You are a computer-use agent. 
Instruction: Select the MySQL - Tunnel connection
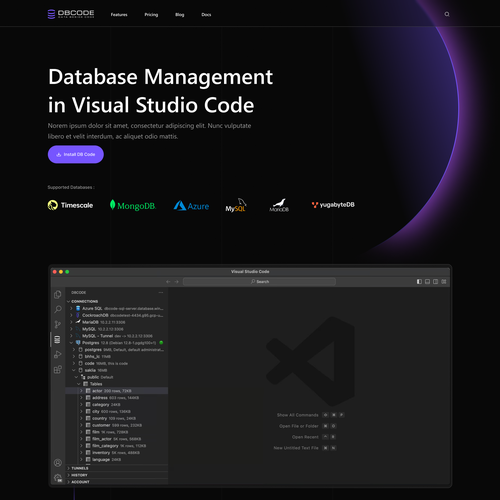point(117,336)
